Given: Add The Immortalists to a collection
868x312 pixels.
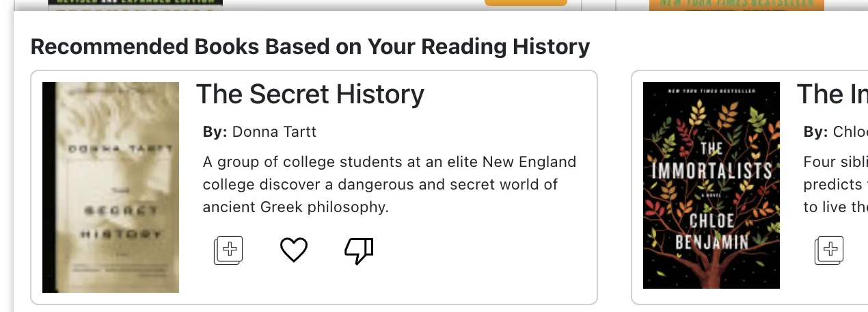Looking at the screenshot, I should (829, 250).
